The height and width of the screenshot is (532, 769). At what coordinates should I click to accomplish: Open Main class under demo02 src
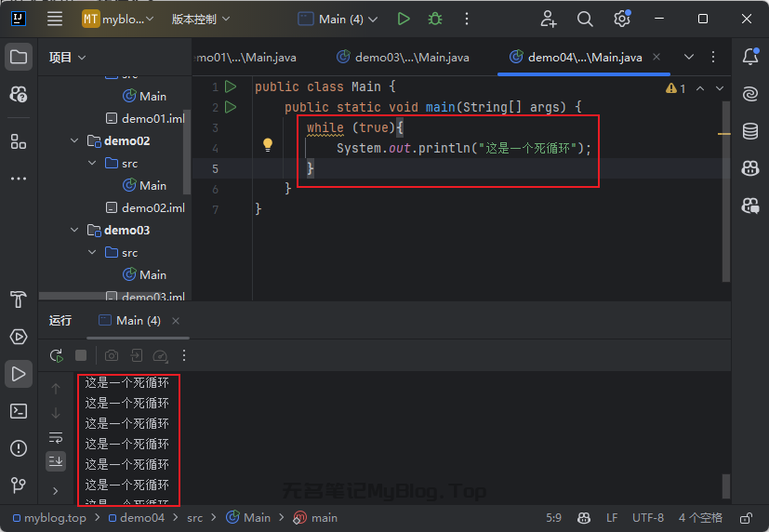coord(145,185)
